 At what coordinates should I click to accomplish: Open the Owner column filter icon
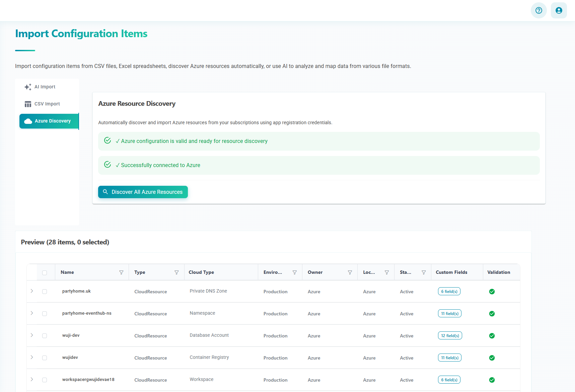(x=350, y=272)
